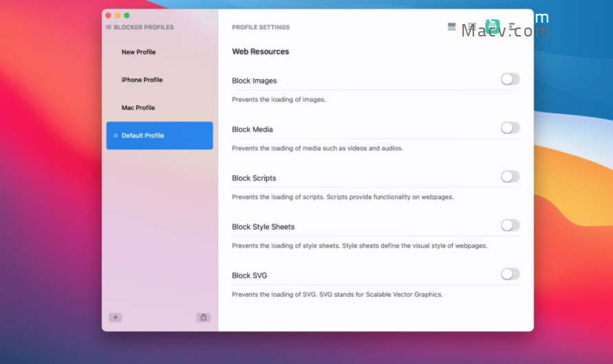Enable the Block Media switch
This screenshot has height=364, width=613.
[510, 128]
